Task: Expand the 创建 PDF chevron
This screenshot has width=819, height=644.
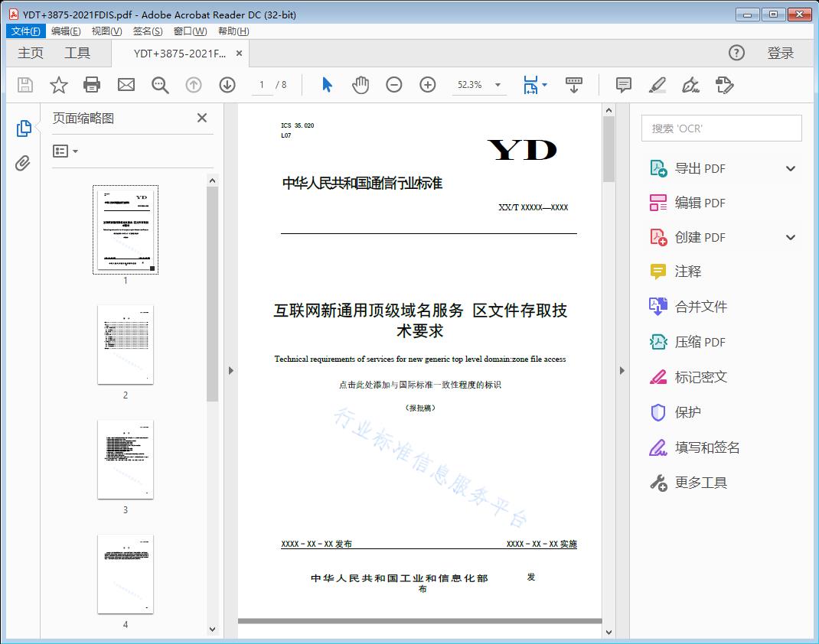Action: click(790, 237)
